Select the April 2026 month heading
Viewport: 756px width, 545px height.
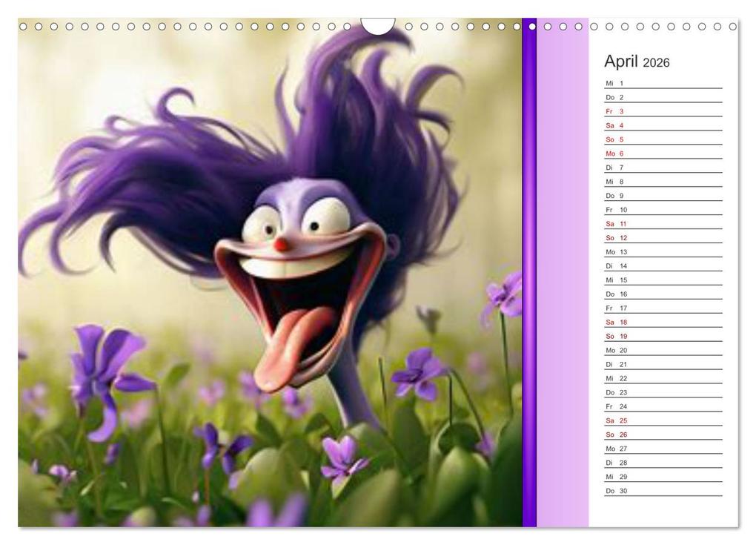pyautogui.click(x=635, y=62)
